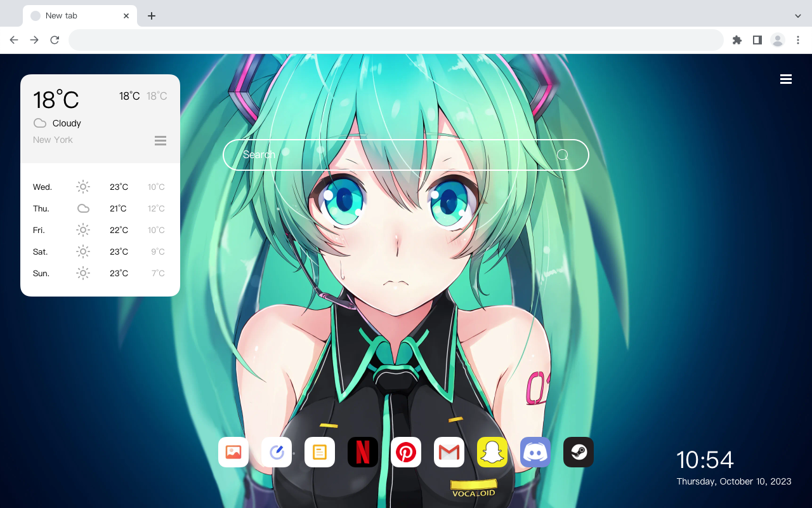Image resolution: width=812 pixels, height=508 pixels.
Task: Go forward to next page
Action: (34, 40)
